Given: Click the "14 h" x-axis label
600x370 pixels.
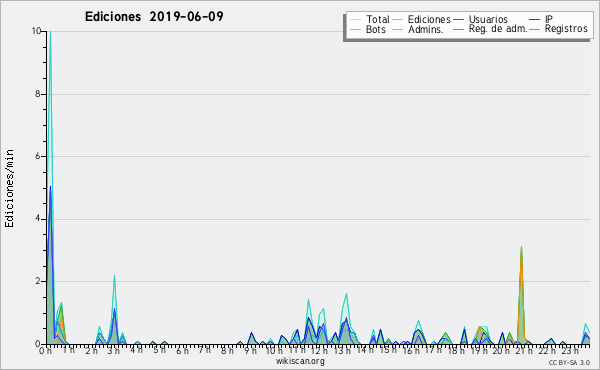Looking at the screenshot, I should pyautogui.click(x=365, y=350).
